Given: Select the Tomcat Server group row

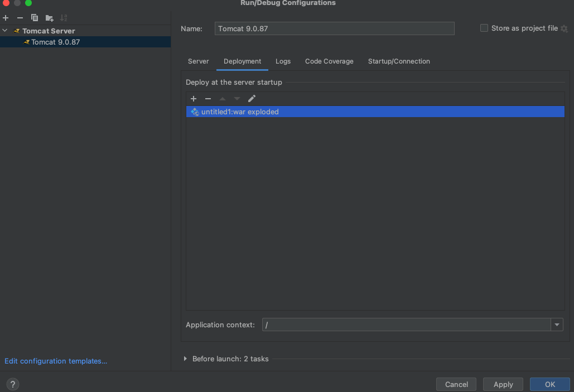Looking at the screenshot, I should 85,31.
